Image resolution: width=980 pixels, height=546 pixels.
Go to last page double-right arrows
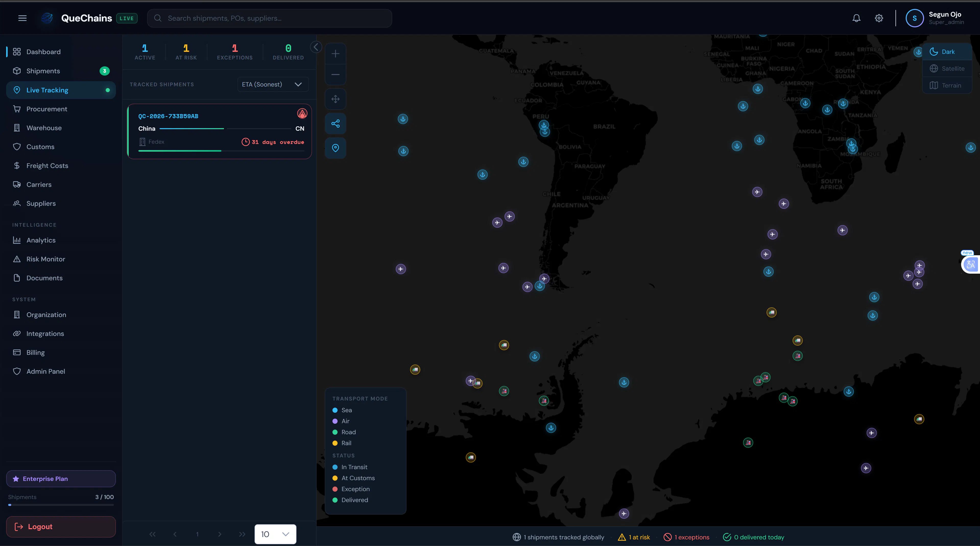point(242,534)
